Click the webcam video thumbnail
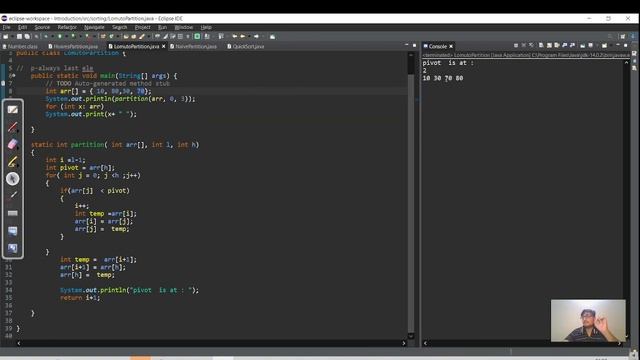This screenshot has height=360, width=640. click(x=588, y=321)
